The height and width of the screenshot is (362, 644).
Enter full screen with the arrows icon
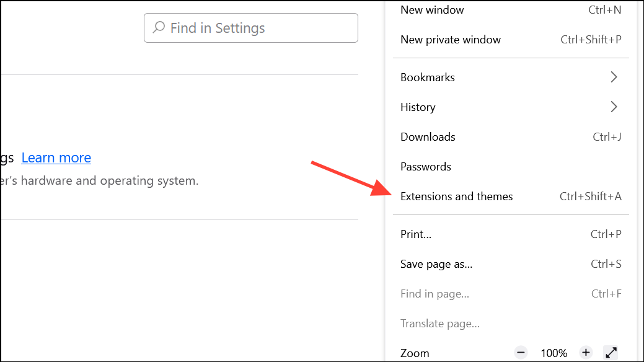[611, 353]
